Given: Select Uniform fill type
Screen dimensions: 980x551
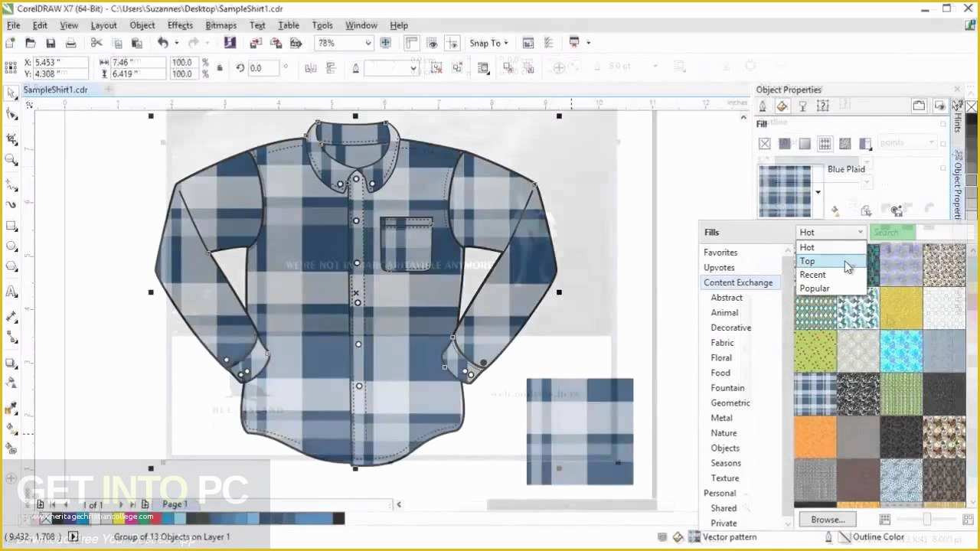Looking at the screenshot, I should click(x=785, y=143).
